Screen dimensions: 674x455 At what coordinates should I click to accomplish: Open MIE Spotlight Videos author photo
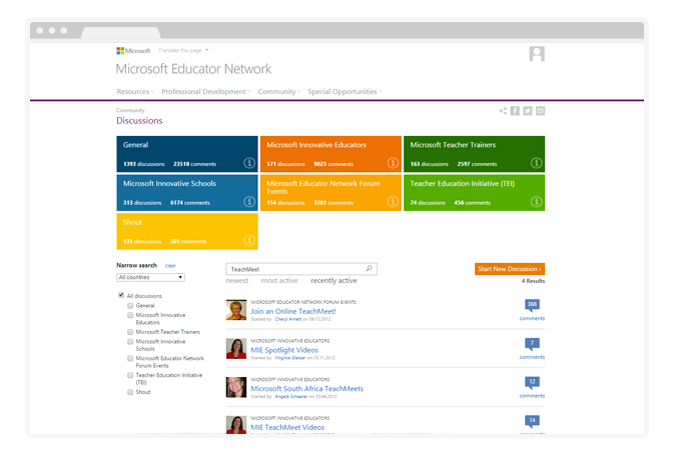[236, 348]
